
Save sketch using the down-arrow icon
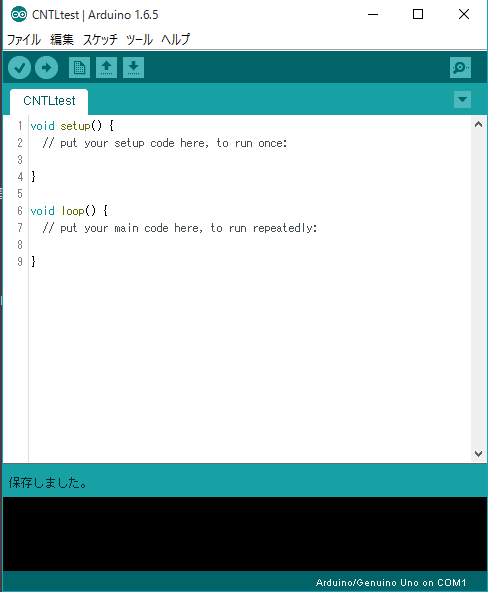click(x=133, y=68)
